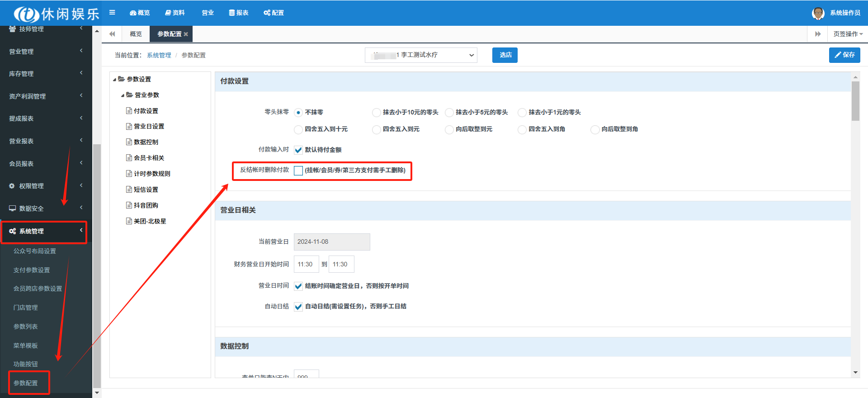
Task: Click the 选店 button
Action: coord(505,55)
